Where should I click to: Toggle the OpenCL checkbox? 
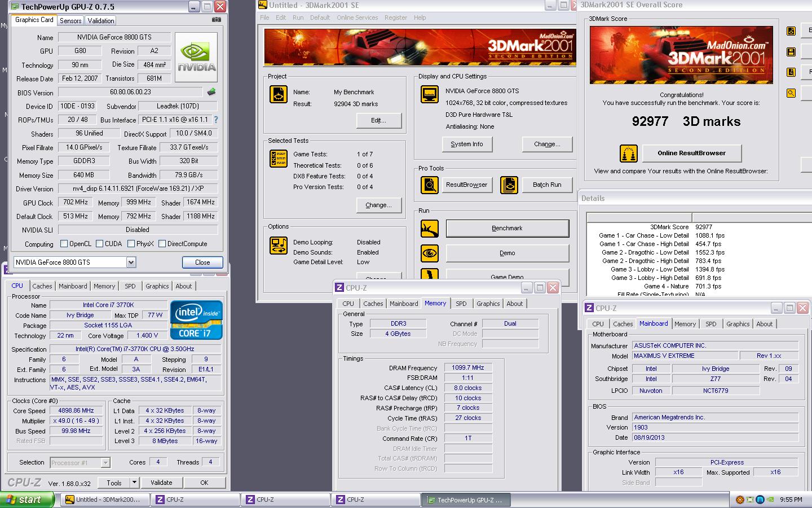coord(64,244)
